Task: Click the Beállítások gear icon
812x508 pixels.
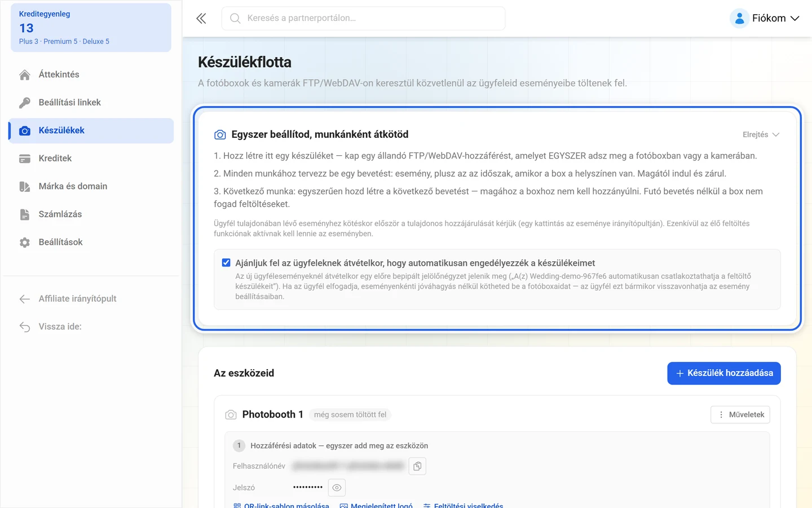Action: [25, 243]
